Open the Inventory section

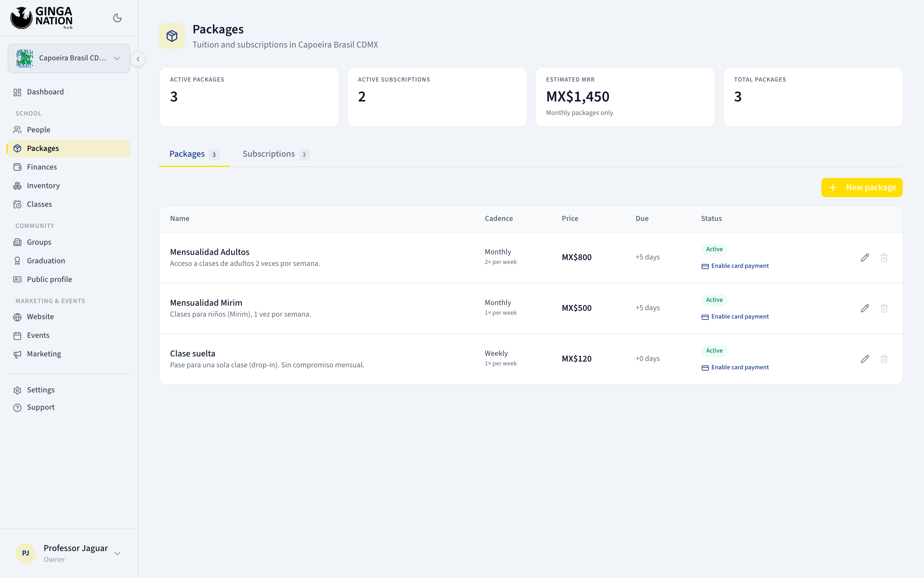click(x=69, y=186)
